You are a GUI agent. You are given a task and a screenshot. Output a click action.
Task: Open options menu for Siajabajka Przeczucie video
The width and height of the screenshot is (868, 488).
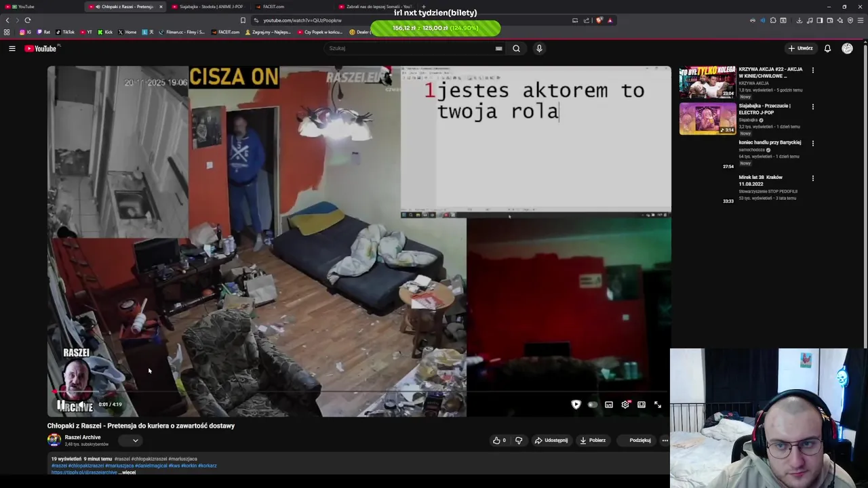(x=813, y=106)
